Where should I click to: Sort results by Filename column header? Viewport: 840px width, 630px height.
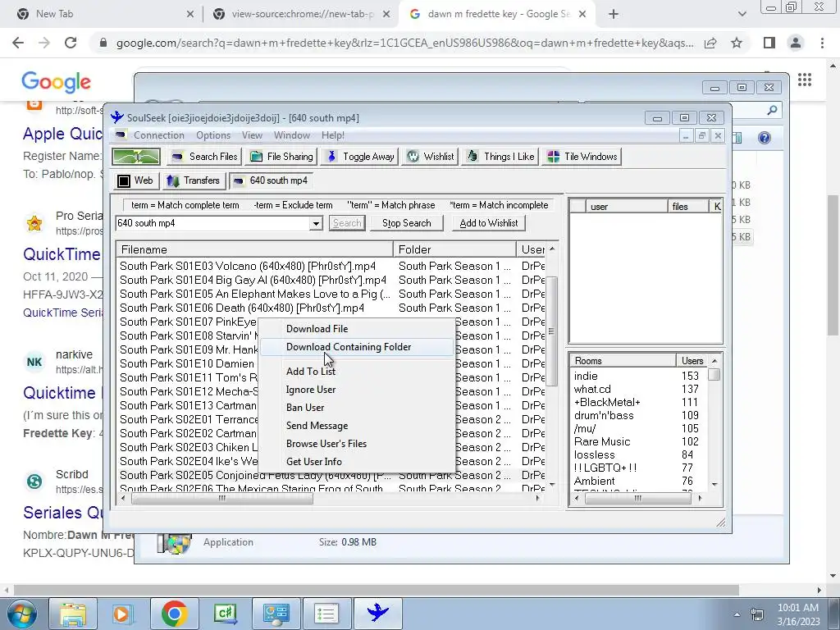coord(254,249)
